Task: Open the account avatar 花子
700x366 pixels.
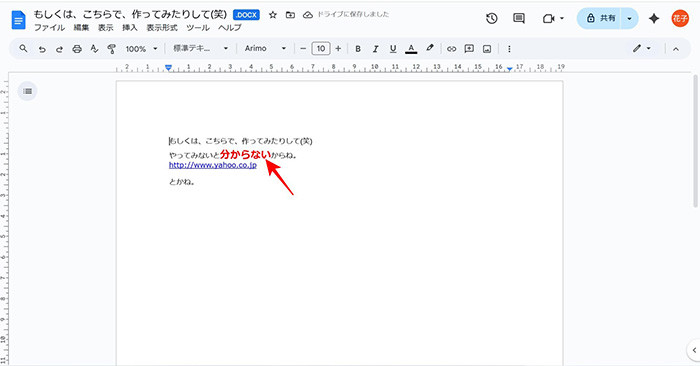Action: (x=680, y=18)
